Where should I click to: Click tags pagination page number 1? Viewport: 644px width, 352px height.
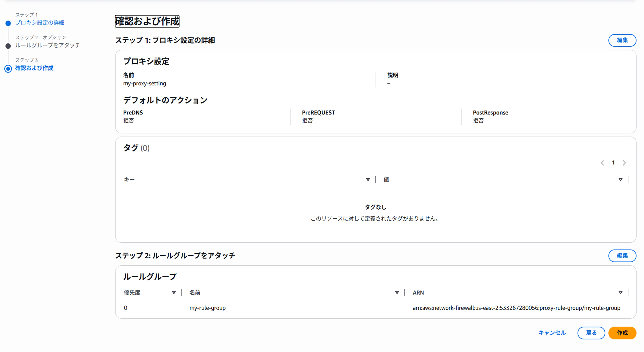(613, 162)
